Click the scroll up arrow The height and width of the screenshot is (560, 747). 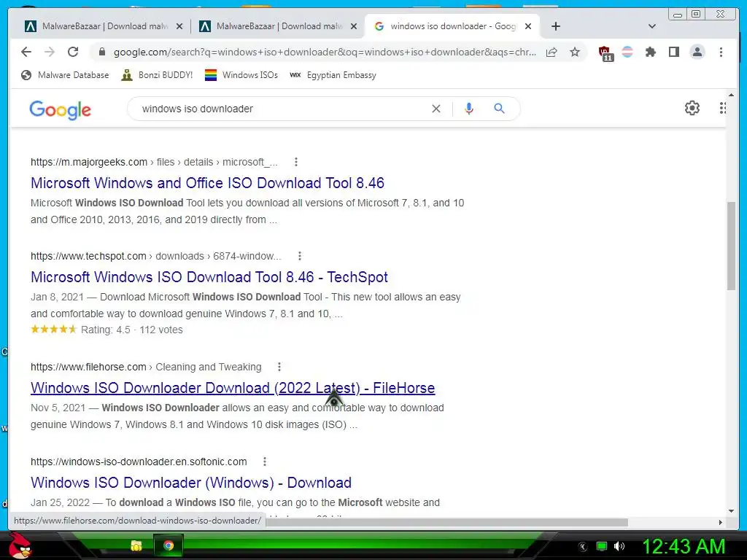pyautogui.click(x=731, y=96)
